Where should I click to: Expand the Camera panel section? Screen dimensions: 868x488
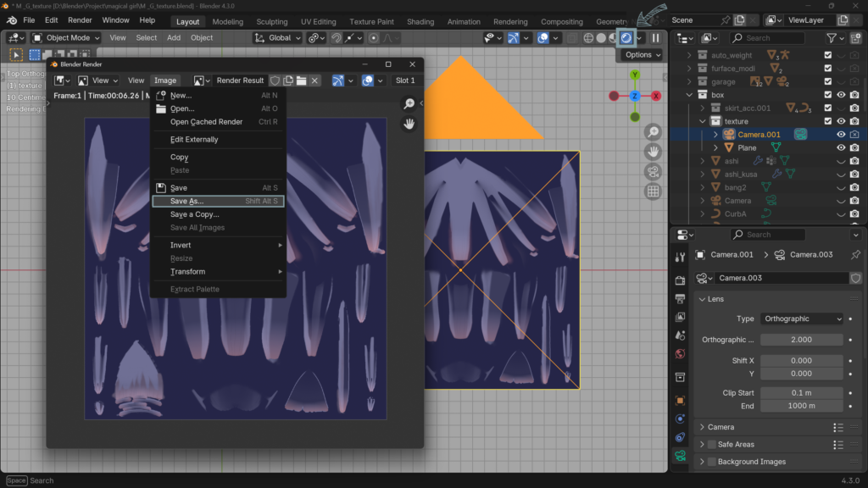[x=721, y=427]
